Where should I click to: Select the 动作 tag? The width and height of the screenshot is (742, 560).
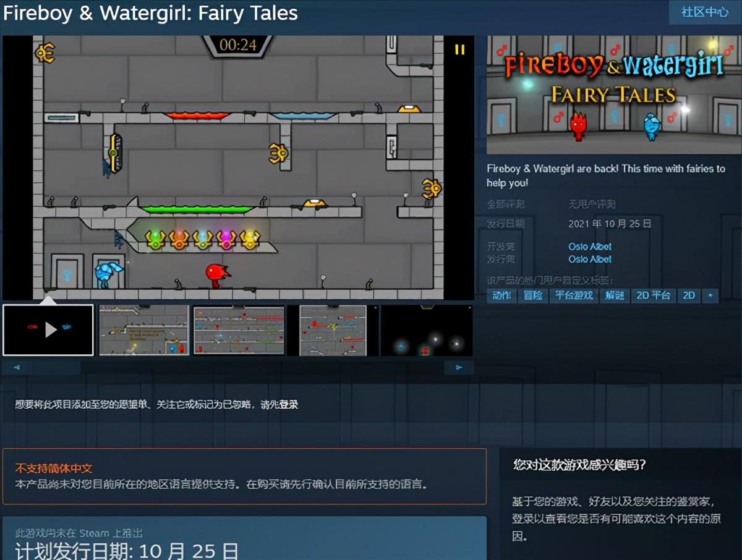(x=501, y=295)
